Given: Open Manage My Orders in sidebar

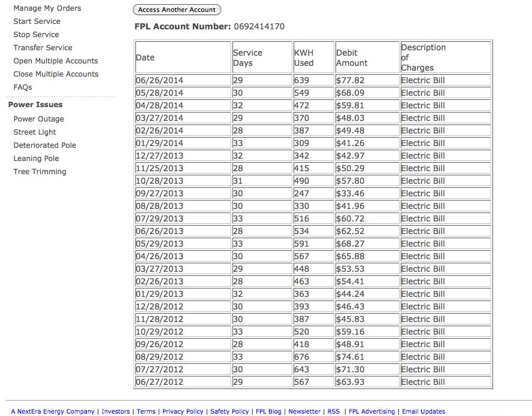Looking at the screenshot, I should [47, 8].
